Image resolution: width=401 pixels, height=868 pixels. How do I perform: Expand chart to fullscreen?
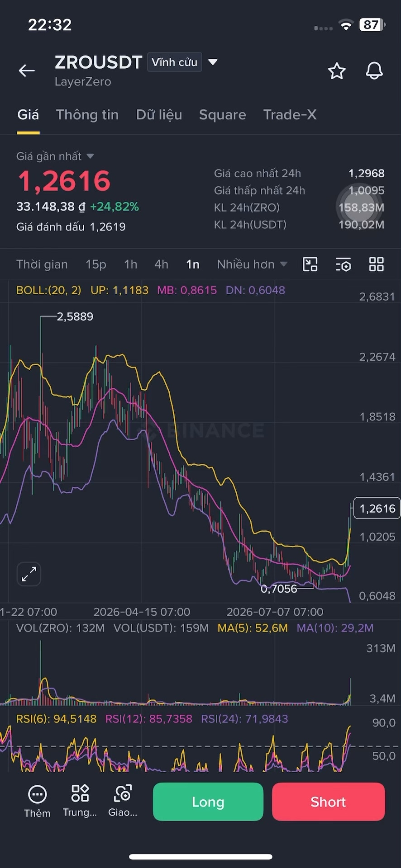point(29,574)
